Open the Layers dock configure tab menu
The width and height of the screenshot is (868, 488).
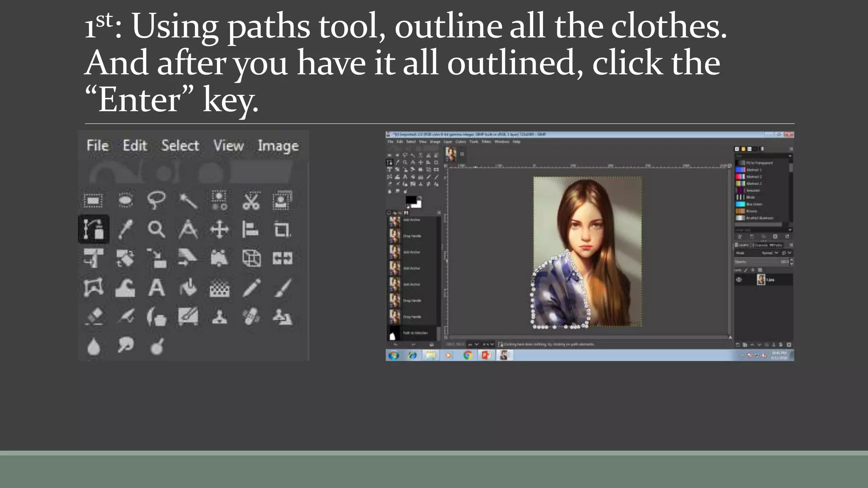click(790, 245)
